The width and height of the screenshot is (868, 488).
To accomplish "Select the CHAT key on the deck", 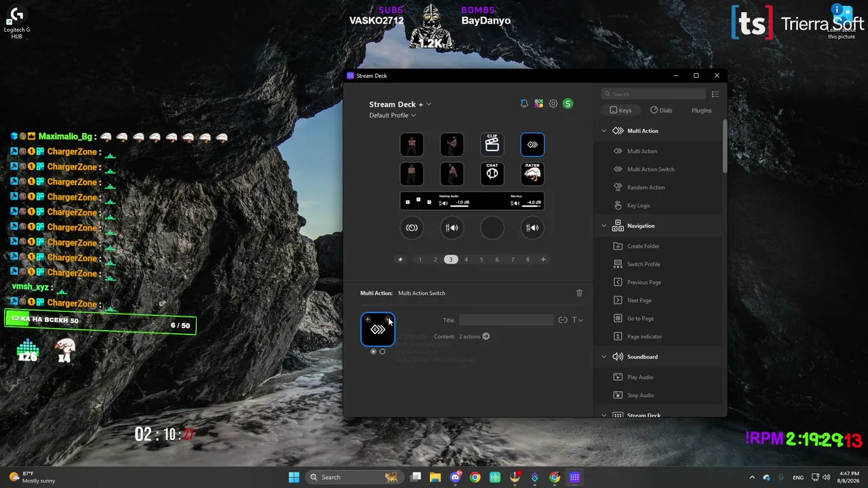I will [492, 174].
